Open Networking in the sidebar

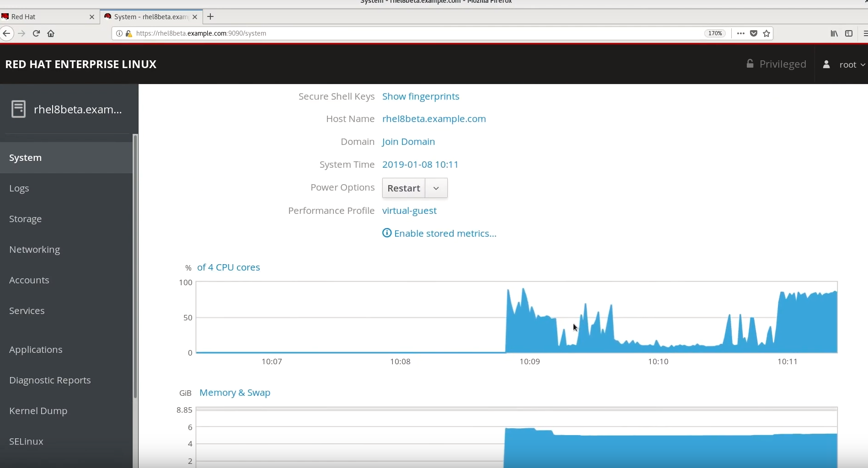coord(66,250)
